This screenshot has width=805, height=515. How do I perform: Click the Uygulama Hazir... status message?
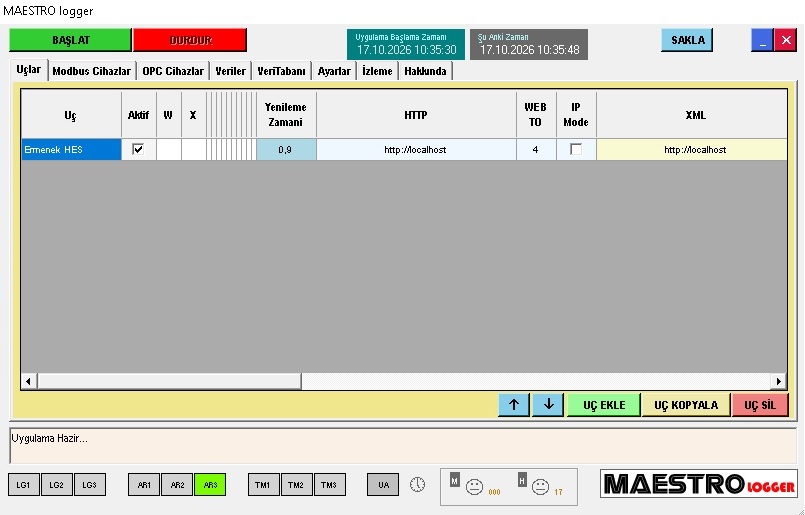click(x=50, y=438)
